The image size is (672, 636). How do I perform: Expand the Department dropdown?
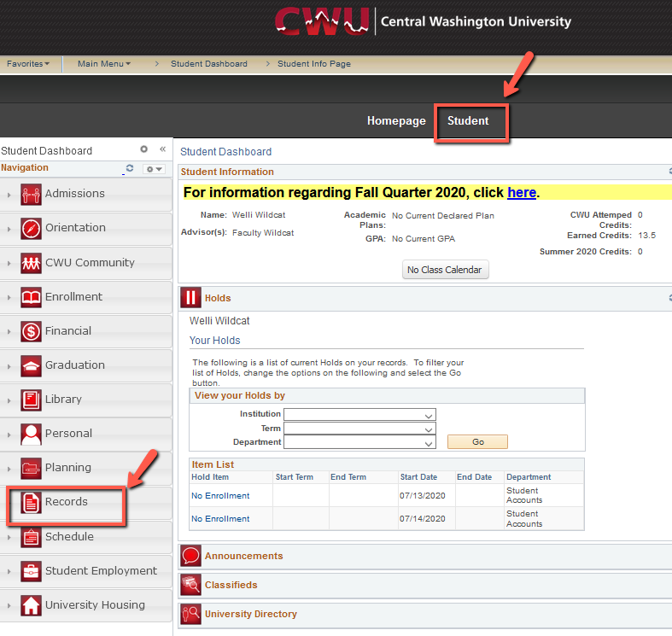tap(359, 443)
